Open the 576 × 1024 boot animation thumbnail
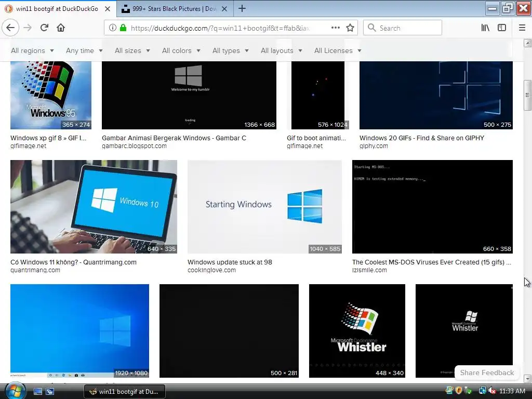 (317, 95)
